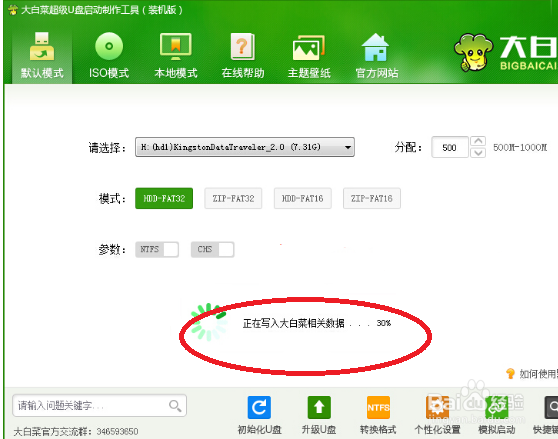Screen dimensions: 558x439
Task: Open 在线帮助 online help
Action: tap(243, 56)
